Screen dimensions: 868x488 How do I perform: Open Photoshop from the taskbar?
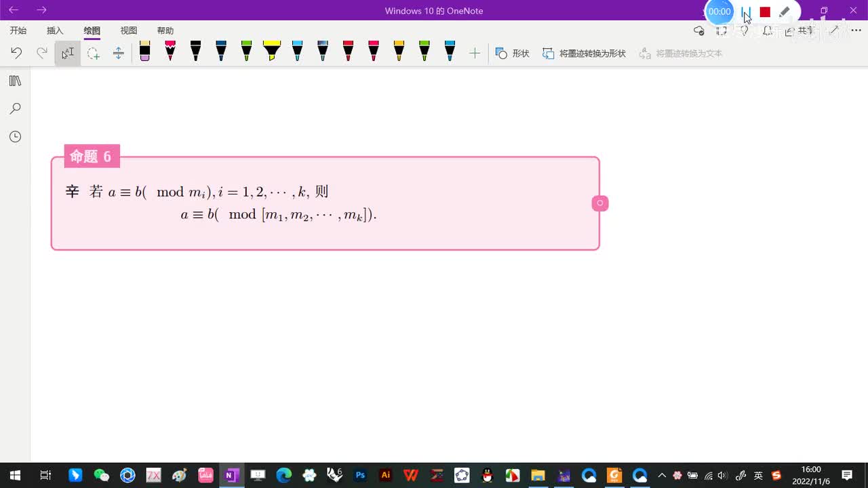pyautogui.click(x=360, y=475)
